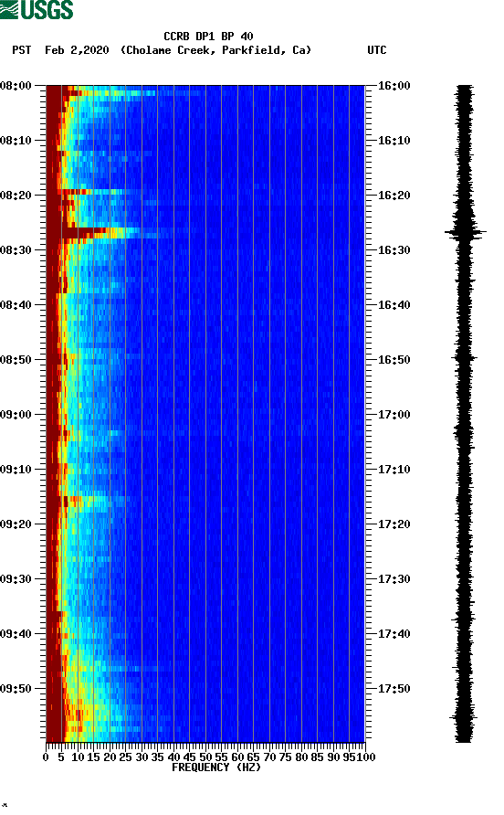Click the 09:00 PST time label

click(16, 415)
